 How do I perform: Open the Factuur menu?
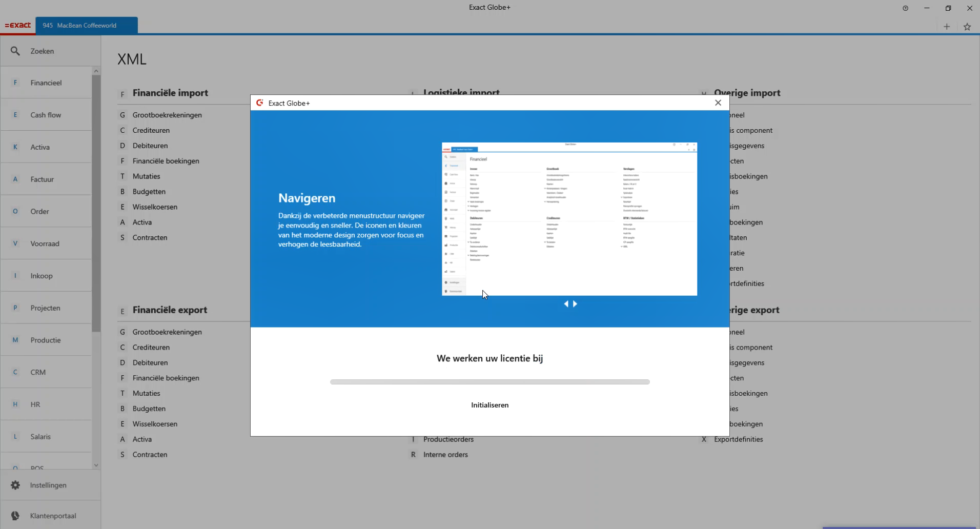[46, 179]
